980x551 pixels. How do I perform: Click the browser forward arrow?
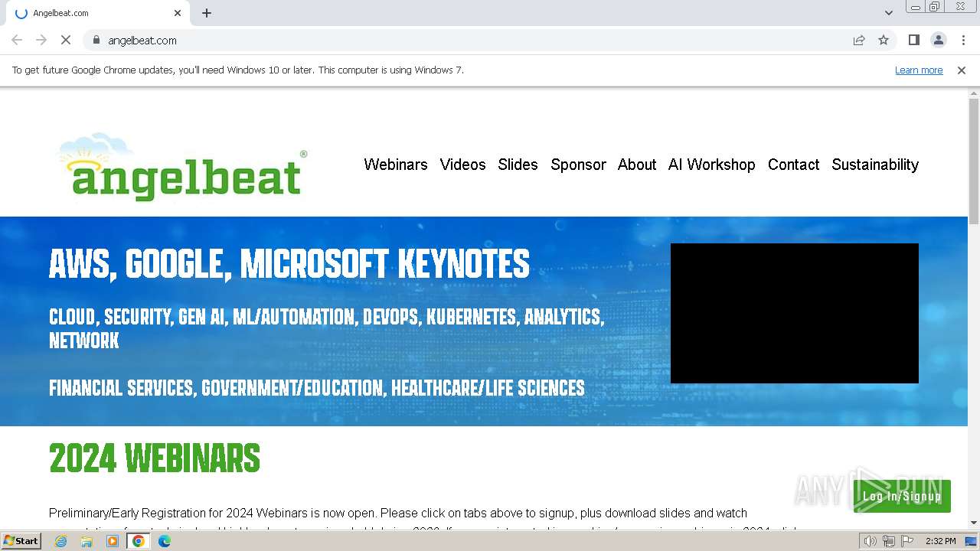41,40
